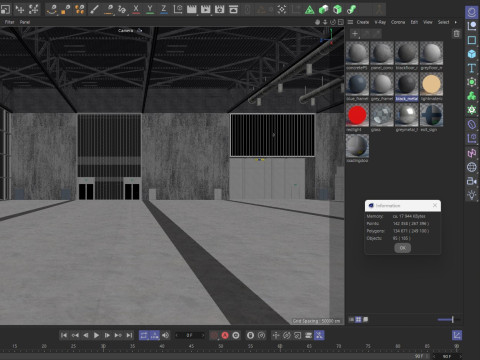
Task: Click the timeline graph icon at right
Action: point(457,335)
